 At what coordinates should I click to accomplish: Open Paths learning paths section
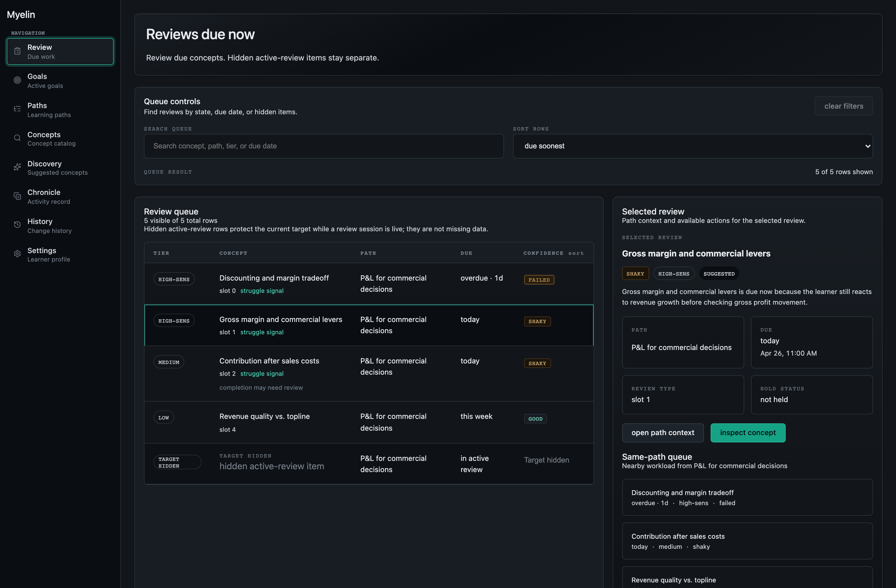click(60, 109)
